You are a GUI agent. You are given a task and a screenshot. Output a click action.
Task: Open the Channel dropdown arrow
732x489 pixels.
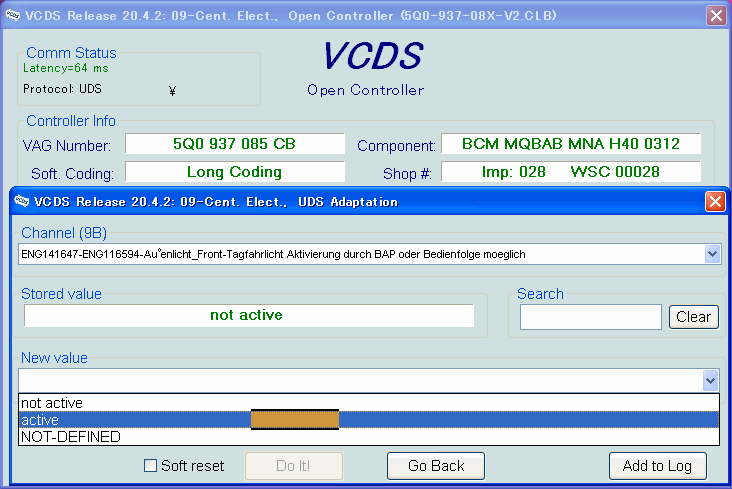click(712, 254)
